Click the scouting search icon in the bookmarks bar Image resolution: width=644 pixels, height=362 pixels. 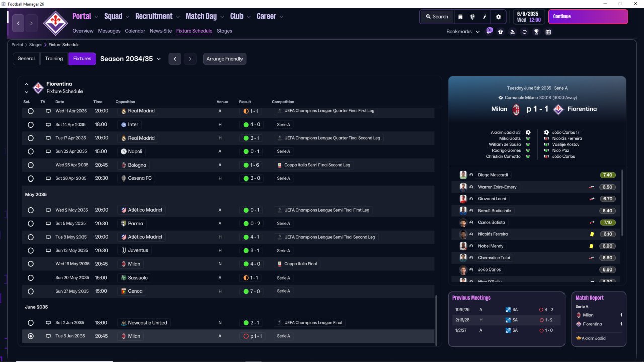[x=512, y=32]
